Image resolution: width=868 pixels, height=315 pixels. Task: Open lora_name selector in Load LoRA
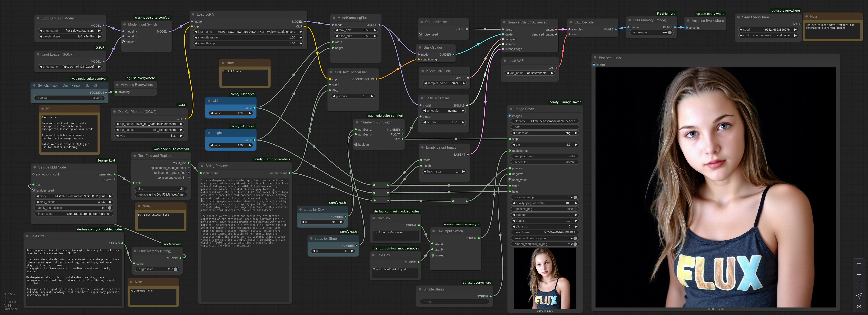[x=248, y=32]
